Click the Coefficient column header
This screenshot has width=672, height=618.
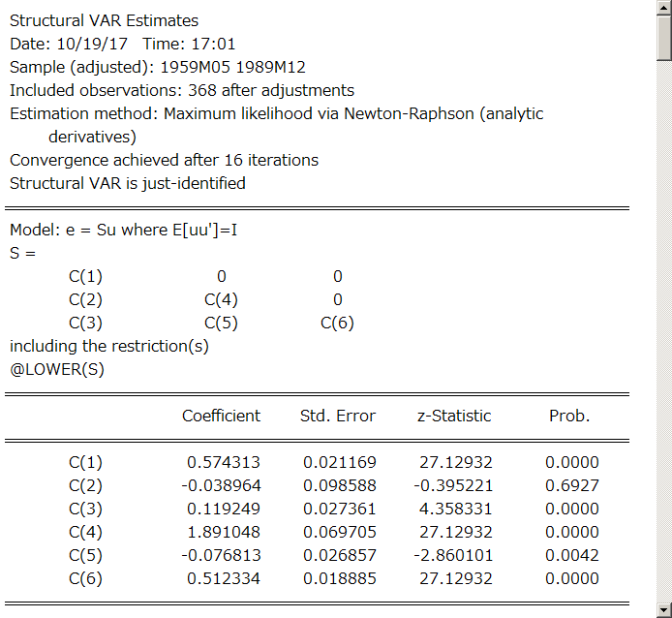[221, 416]
